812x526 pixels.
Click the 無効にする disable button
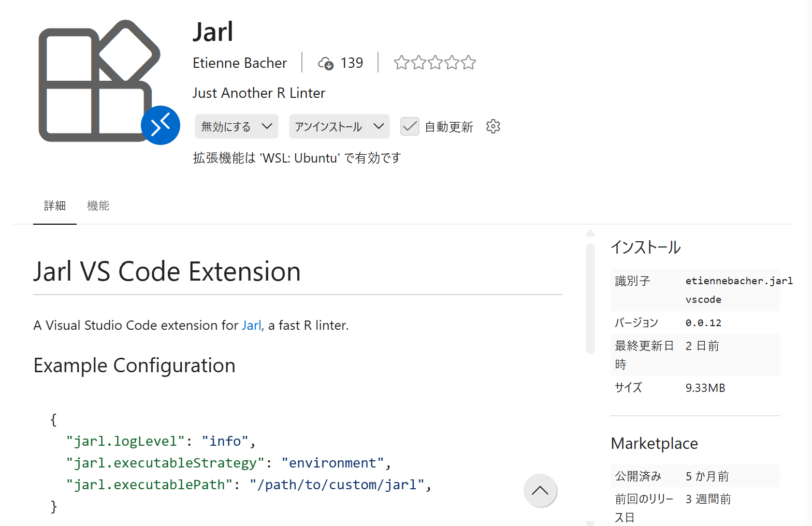click(226, 126)
